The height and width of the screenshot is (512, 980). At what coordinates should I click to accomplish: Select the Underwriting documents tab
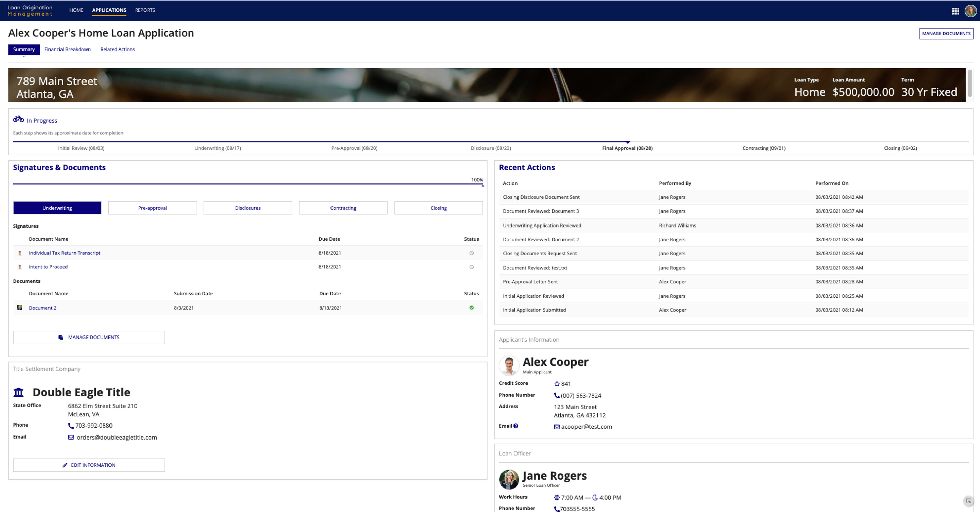coord(57,208)
